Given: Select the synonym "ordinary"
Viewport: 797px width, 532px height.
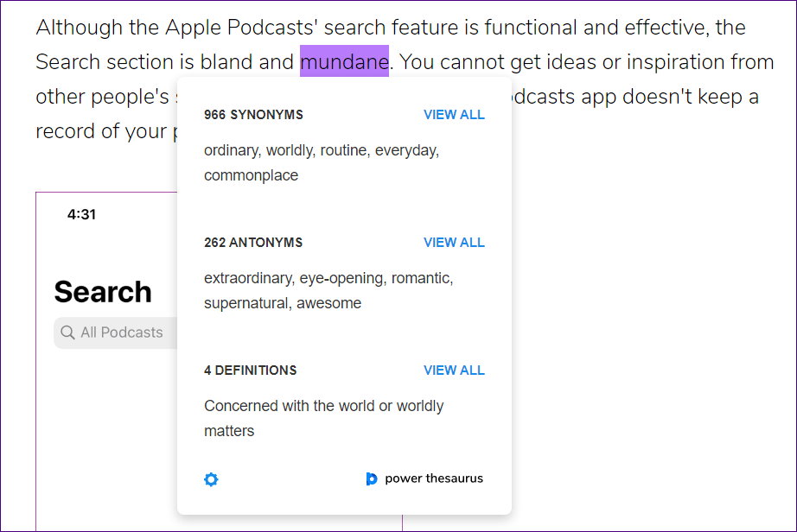Looking at the screenshot, I should pos(231,150).
